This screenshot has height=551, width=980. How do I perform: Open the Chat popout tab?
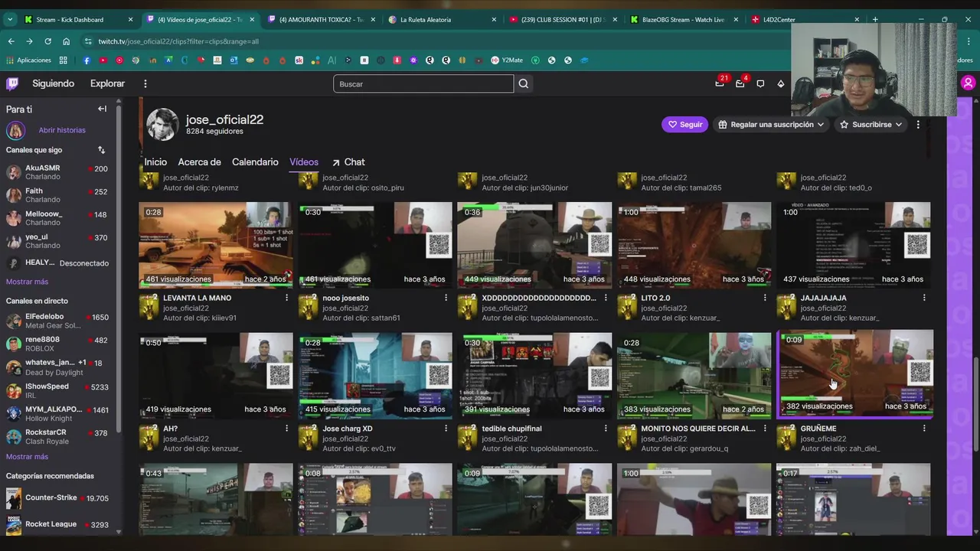coord(348,161)
